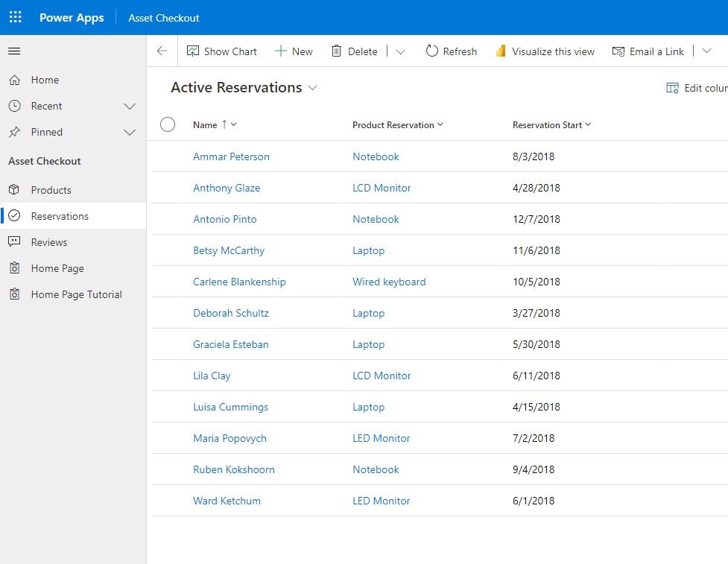Expand the Pinned section chevron
The image size is (728, 564).
[130, 132]
